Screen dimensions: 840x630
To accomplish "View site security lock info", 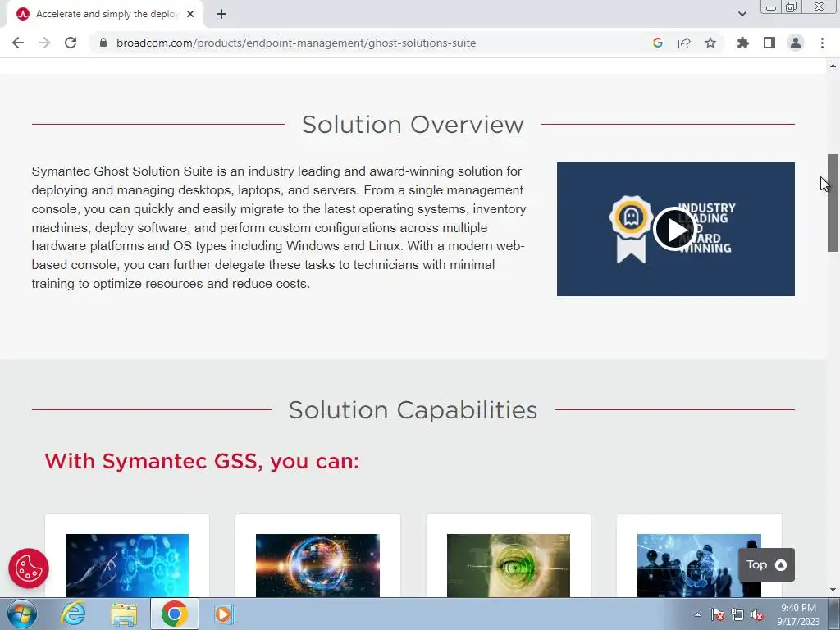I will point(103,43).
